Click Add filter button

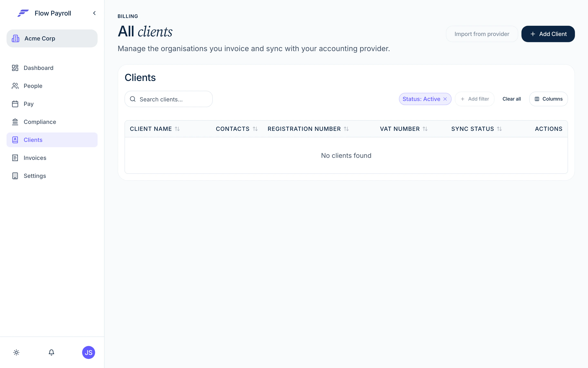[474, 99]
